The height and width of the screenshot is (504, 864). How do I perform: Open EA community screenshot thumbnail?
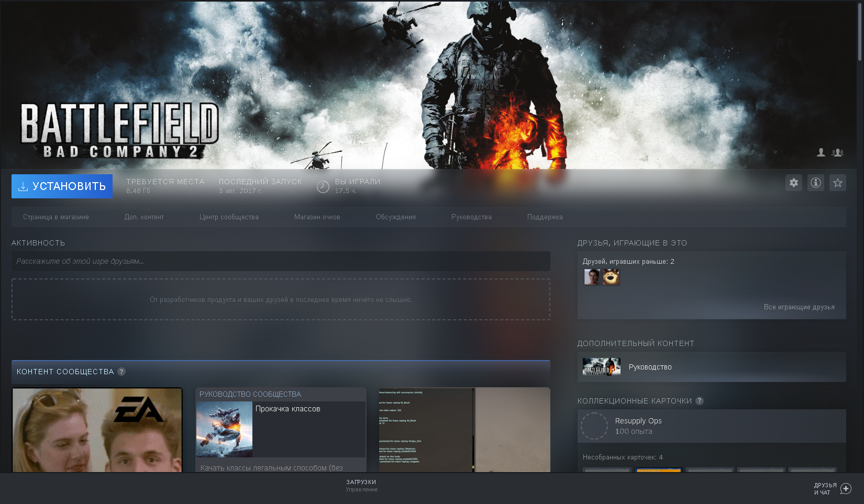point(97,430)
